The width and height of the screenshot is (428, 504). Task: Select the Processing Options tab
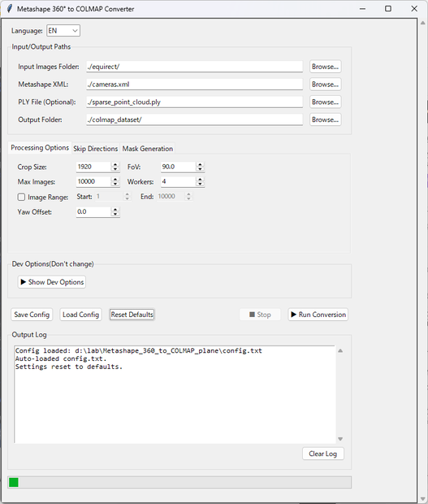(40, 147)
